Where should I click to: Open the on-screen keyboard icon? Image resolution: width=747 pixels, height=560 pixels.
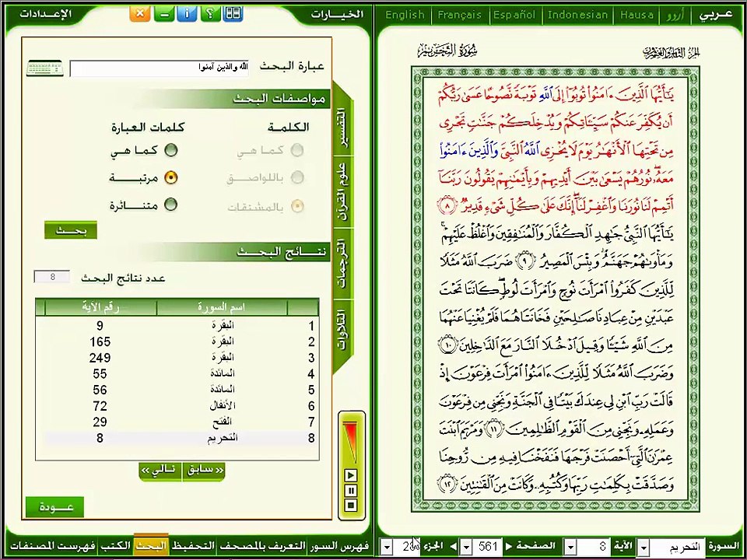coord(45,68)
